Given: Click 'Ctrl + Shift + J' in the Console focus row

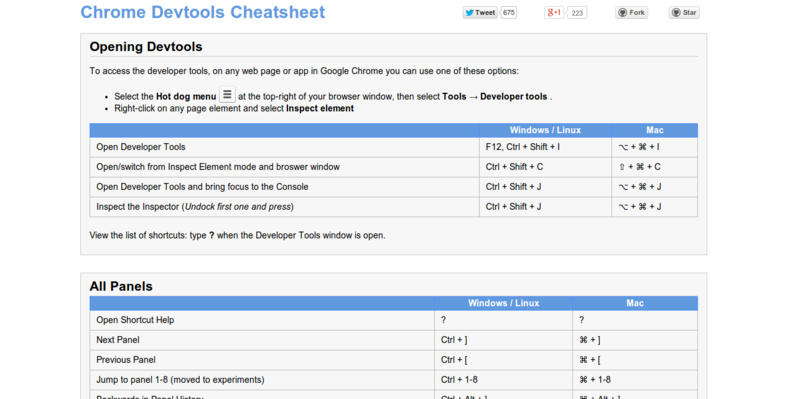Looking at the screenshot, I should click(x=545, y=187).
